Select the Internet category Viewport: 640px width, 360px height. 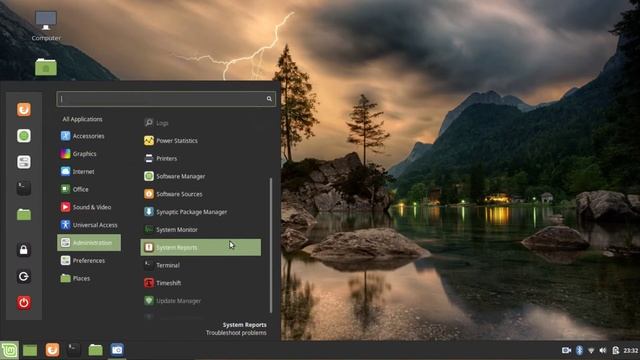(89, 172)
